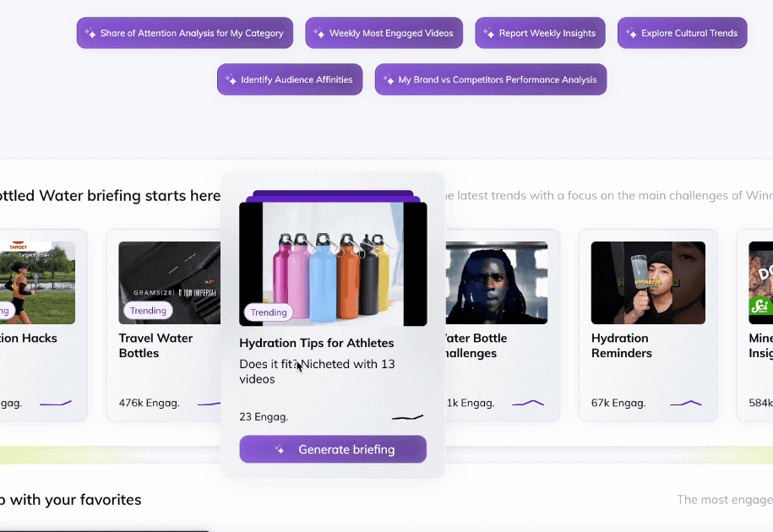Click the sparkline next to 23 Engag.
Image resolution: width=773 pixels, height=532 pixels.
(407, 416)
